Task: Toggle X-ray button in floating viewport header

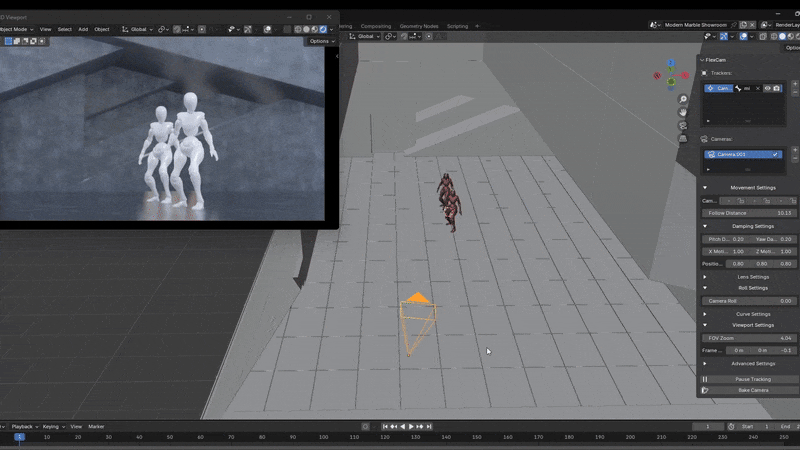Action: [287, 29]
